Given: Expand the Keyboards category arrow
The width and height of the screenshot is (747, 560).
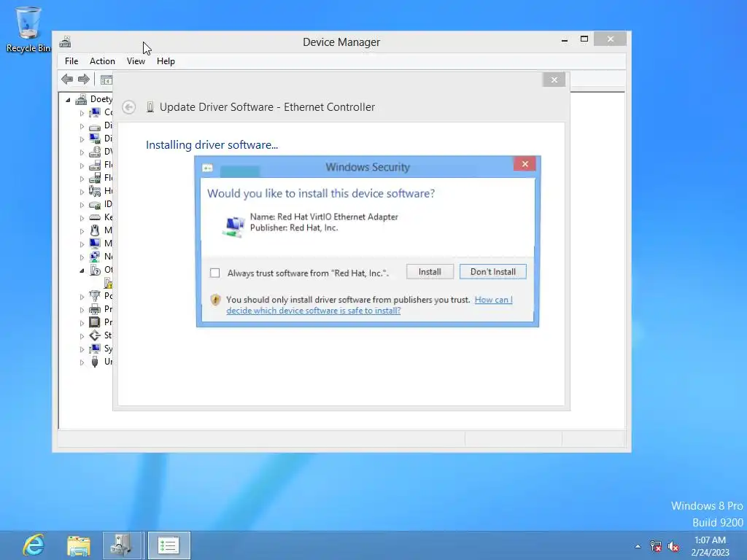Looking at the screenshot, I should [x=82, y=218].
